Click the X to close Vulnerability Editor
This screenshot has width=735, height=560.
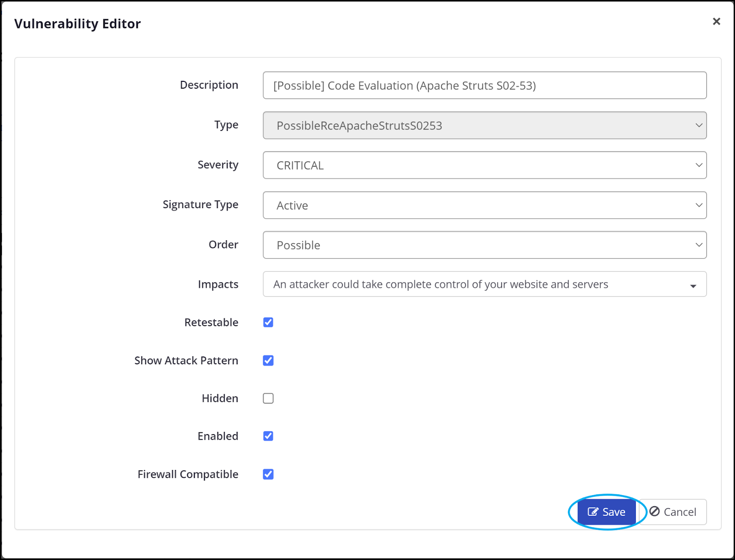pos(716,21)
